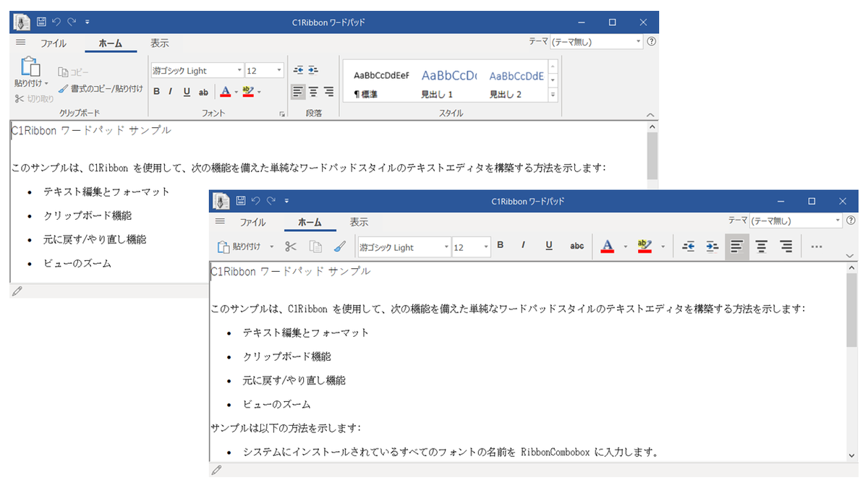868x488 pixels.
Task: Click the text highlight color button in the back window
Action: coord(249,92)
